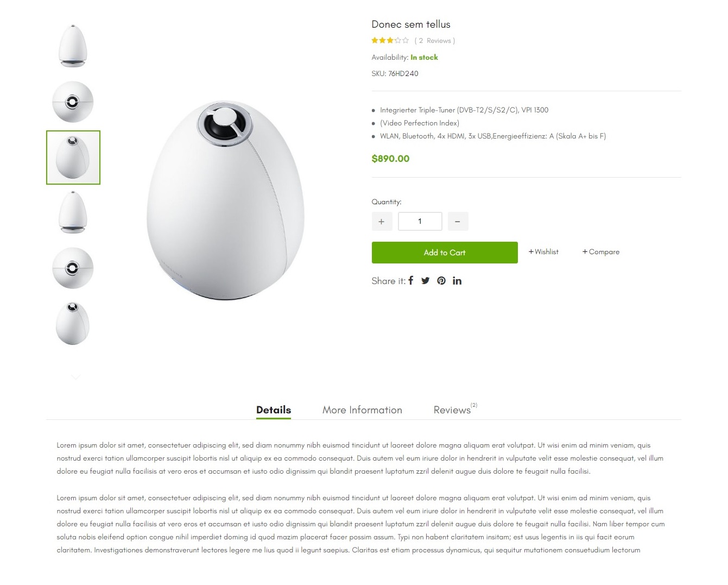This screenshot has width=728, height=585.
Task: Share product on Twitter icon
Action: tap(426, 281)
